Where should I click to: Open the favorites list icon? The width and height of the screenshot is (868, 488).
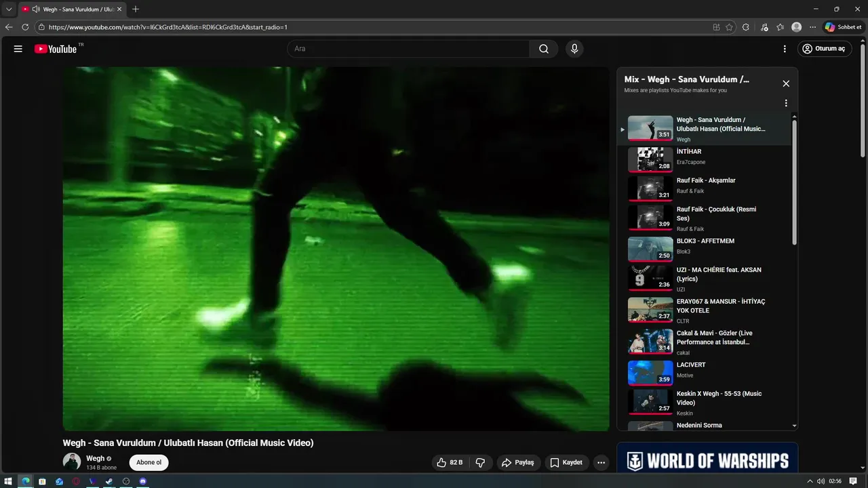pos(781,27)
